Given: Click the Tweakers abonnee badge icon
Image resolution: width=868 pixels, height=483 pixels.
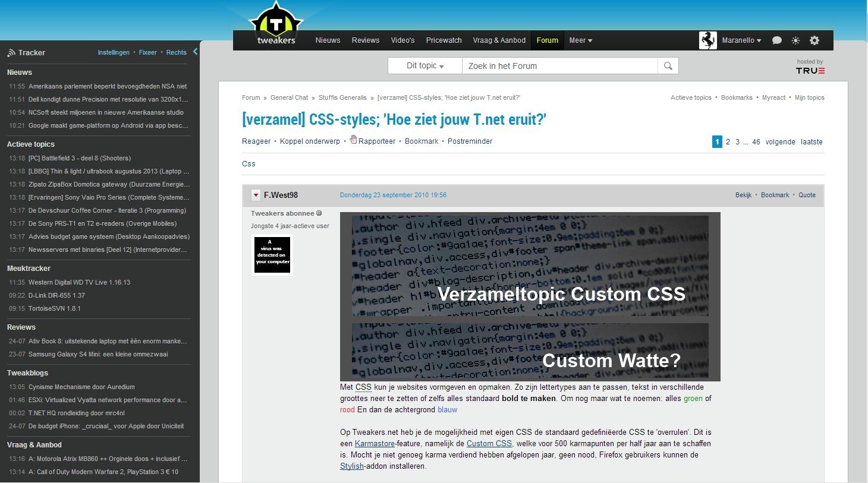Looking at the screenshot, I should point(319,213).
